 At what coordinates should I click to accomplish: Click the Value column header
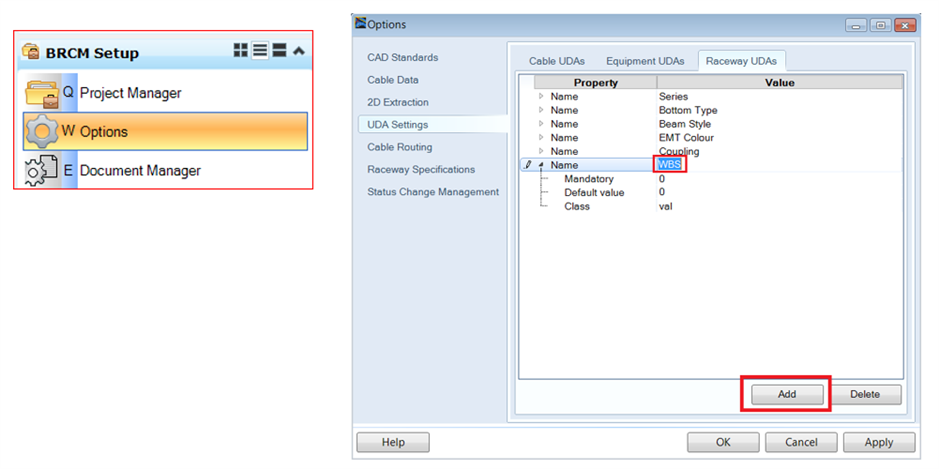click(x=780, y=83)
